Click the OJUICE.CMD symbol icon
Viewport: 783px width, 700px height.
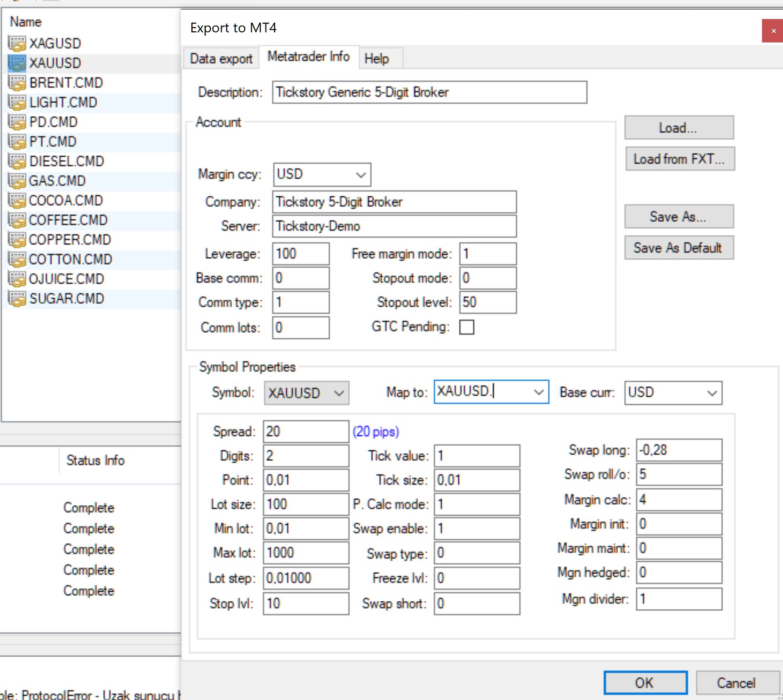17,279
